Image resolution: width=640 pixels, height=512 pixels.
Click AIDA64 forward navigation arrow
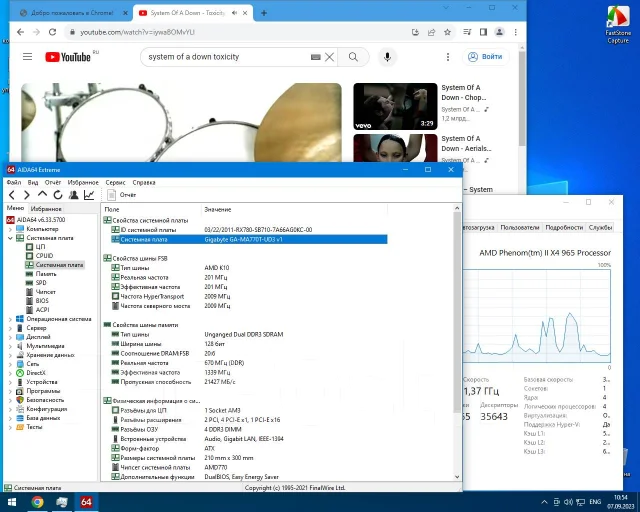coord(27,195)
